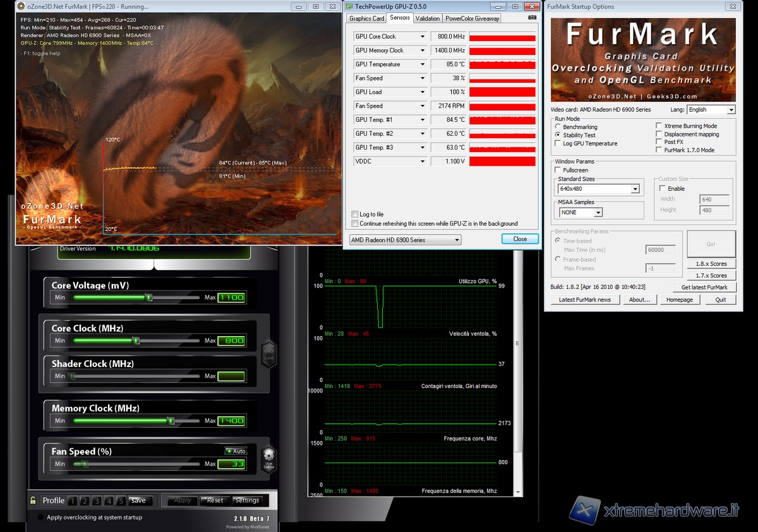The image size is (758, 532).
Task: Open the GPU-Z graphics card selector dropdown
Action: (406, 240)
